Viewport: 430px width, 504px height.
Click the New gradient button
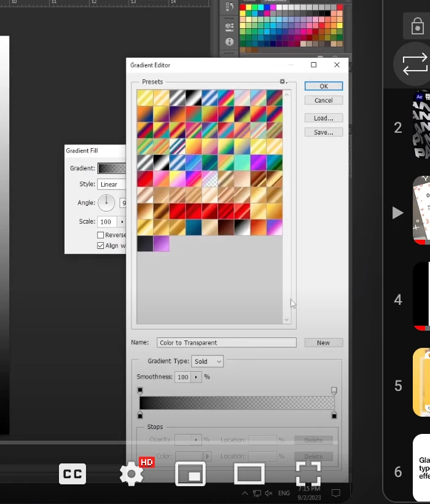coord(323,342)
